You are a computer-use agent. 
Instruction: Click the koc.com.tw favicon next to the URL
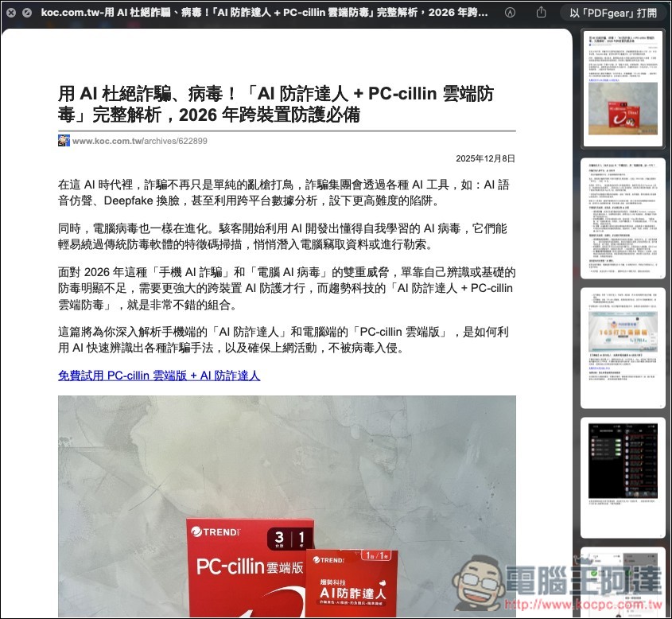pyautogui.click(x=64, y=140)
